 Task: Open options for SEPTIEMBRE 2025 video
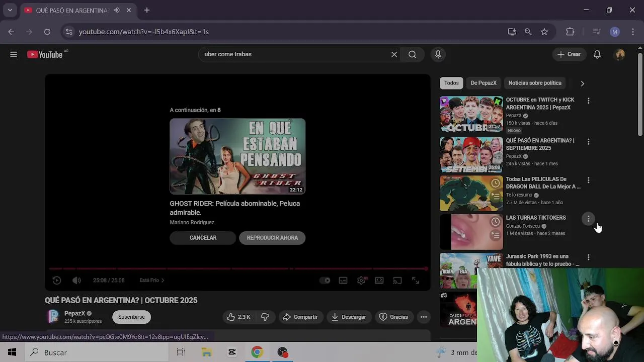(x=588, y=142)
